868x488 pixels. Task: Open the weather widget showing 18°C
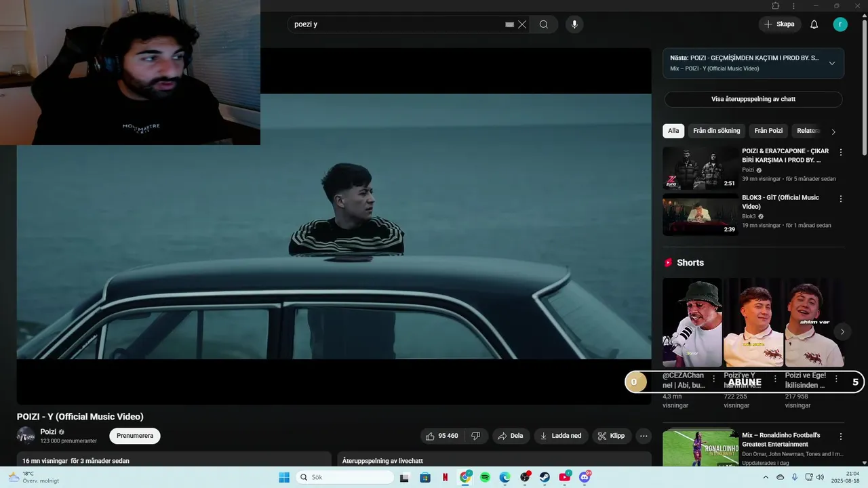coord(33,477)
